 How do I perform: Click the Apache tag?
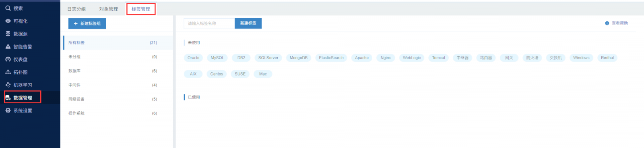362,58
